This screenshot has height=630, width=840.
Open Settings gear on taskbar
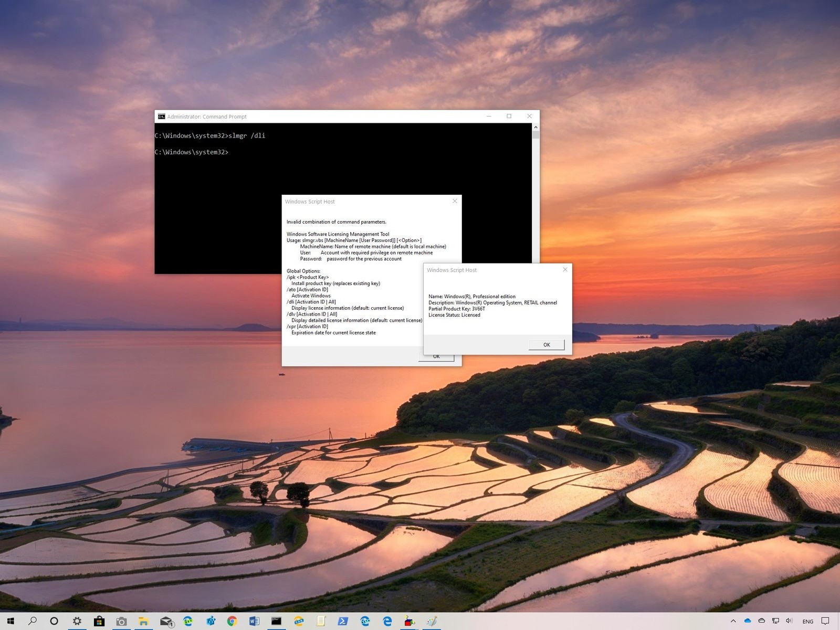(x=77, y=621)
